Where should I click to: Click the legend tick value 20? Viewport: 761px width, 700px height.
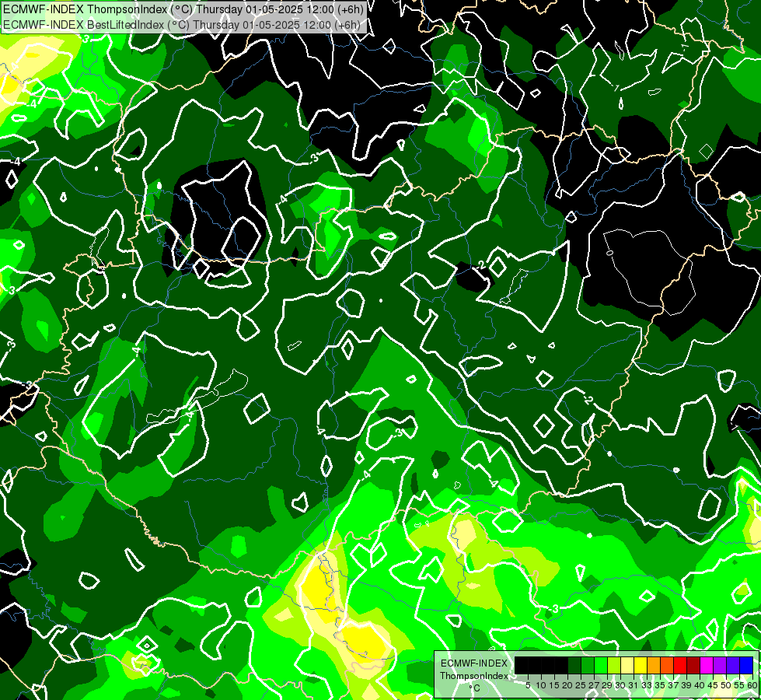click(567, 685)
